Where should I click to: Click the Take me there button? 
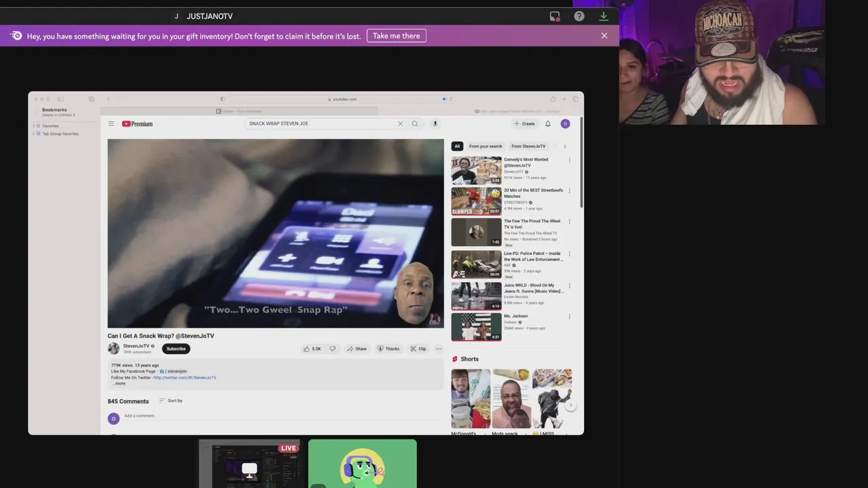coord(397,36)
